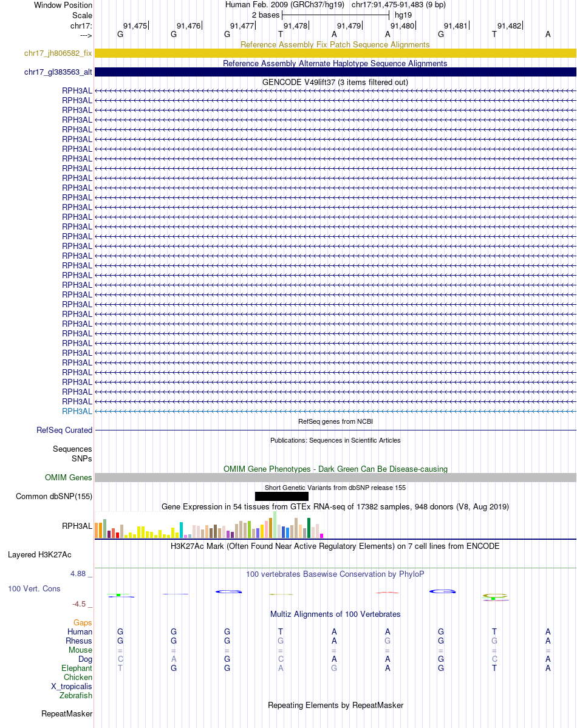Viewport: 577px width, 728px height.
Task: Click the chr17: ruler label
Action: [81, 26]
